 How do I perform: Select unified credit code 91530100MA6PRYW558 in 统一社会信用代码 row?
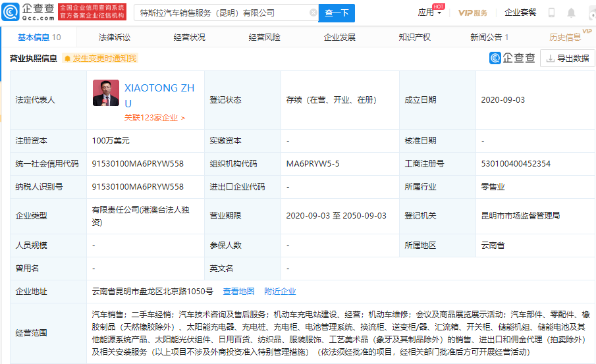pos(138,164)
